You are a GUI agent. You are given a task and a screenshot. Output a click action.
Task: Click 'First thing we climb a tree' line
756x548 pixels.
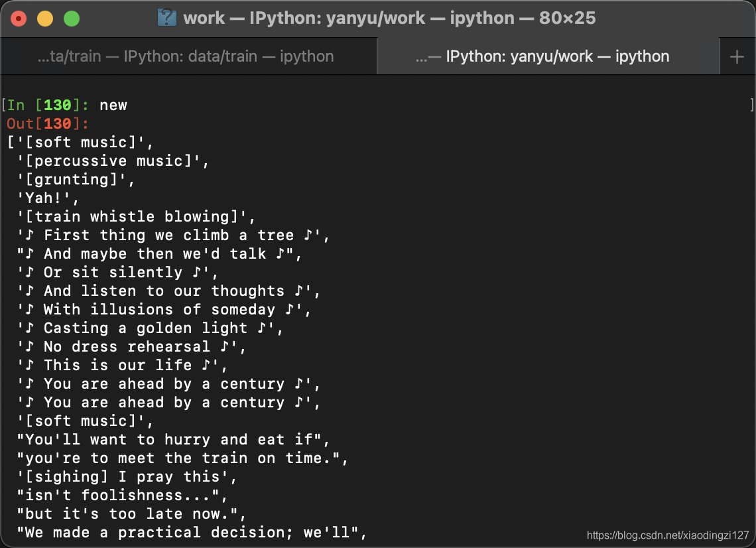pos(173,236)
